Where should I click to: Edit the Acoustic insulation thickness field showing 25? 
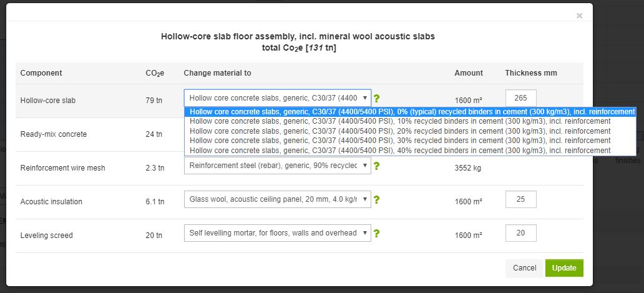click(x=520, y=200)
